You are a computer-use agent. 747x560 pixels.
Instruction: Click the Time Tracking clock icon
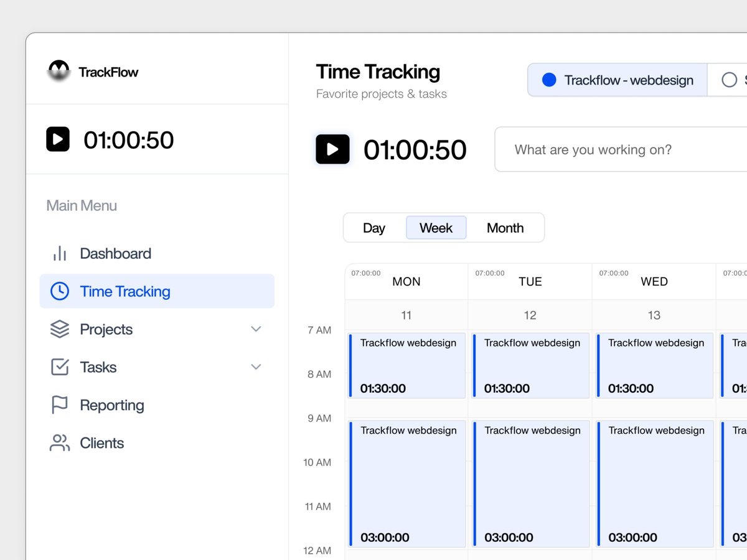click(60, 291)
